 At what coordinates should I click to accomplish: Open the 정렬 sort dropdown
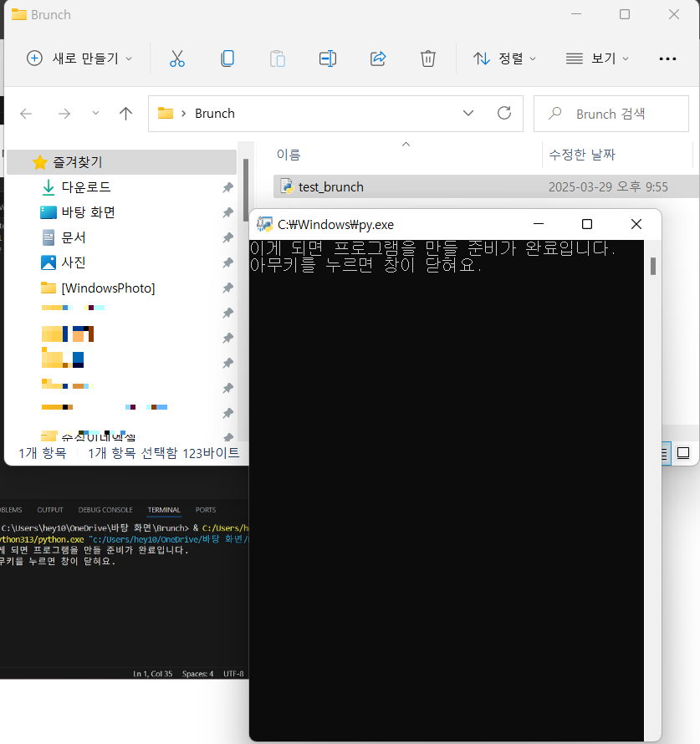coord(504,59)
